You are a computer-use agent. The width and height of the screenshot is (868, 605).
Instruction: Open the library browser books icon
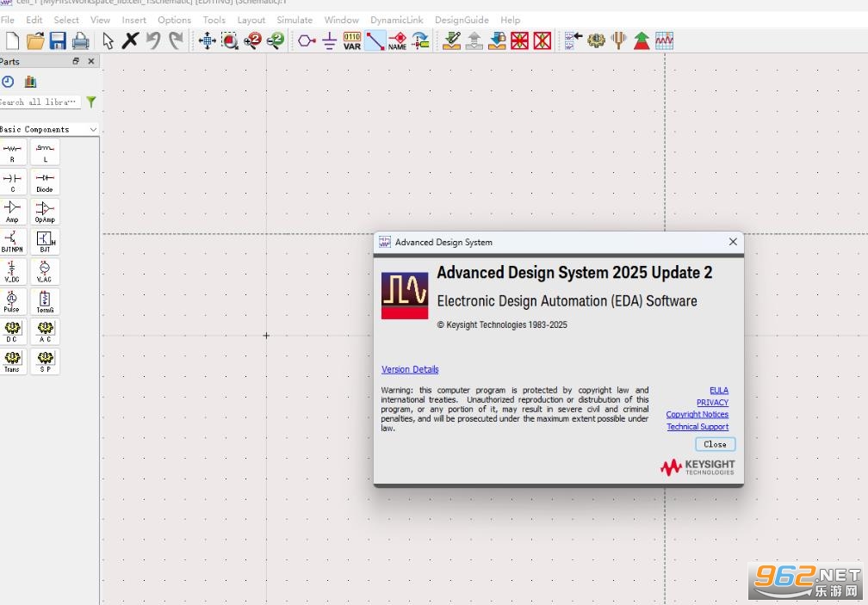[x=30, y=82]
